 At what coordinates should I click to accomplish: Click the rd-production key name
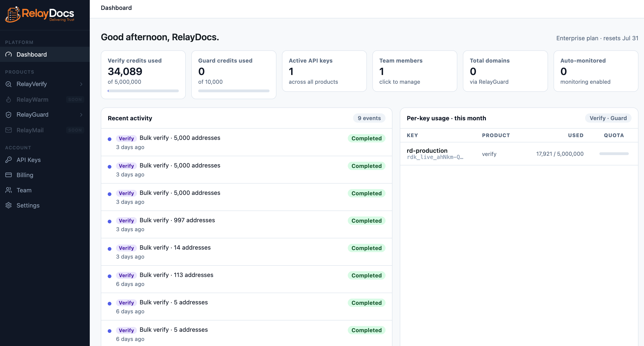tap(427, 151)
